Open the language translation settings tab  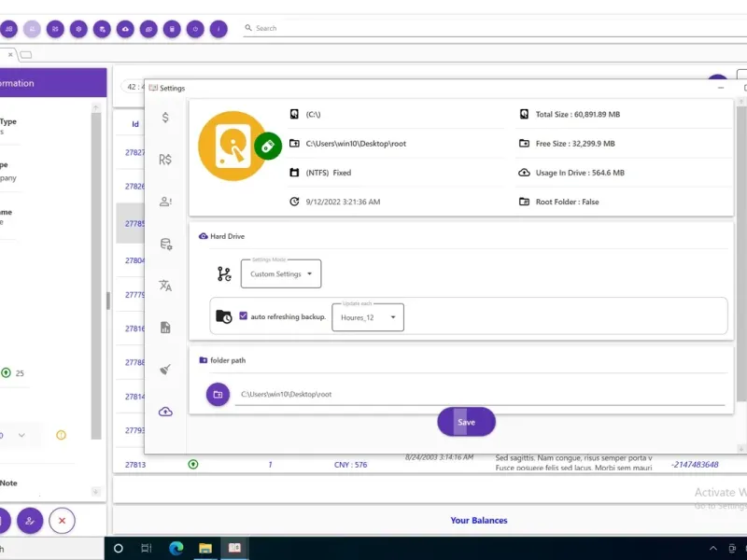point(165,286)
